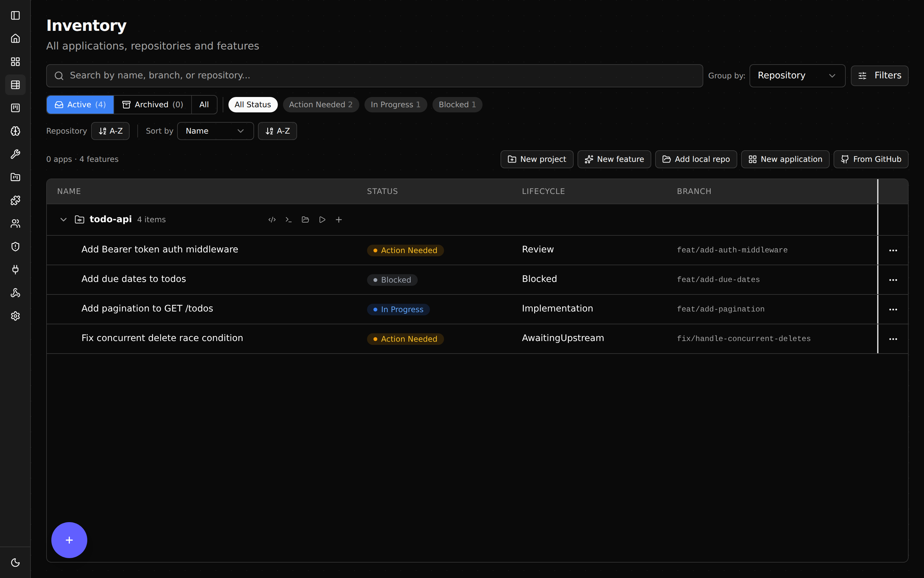Click the In Progress status badge

pyautogui.click(x=398, y=310)
